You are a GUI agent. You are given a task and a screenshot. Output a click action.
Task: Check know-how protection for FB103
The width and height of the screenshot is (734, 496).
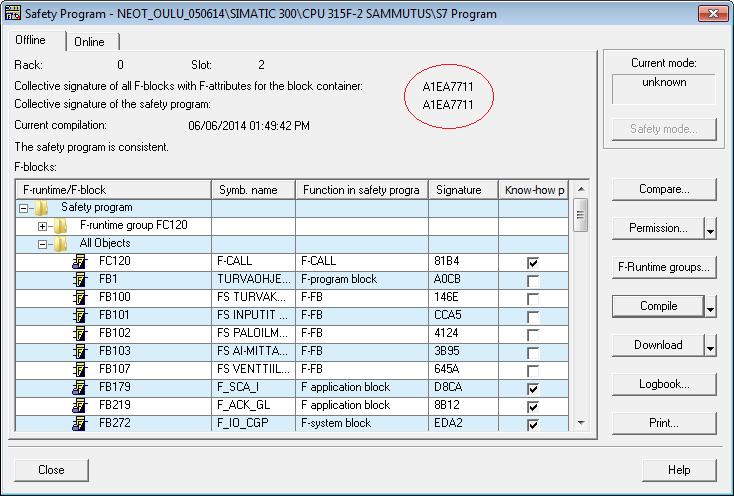click(x=533, y=352)
